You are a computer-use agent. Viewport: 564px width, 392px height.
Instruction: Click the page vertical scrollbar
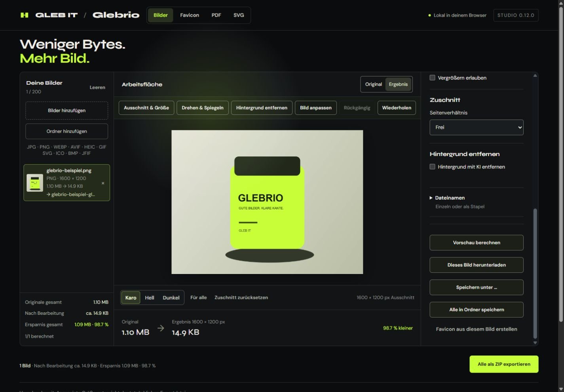pyautogui.click(x=560, y=164)
